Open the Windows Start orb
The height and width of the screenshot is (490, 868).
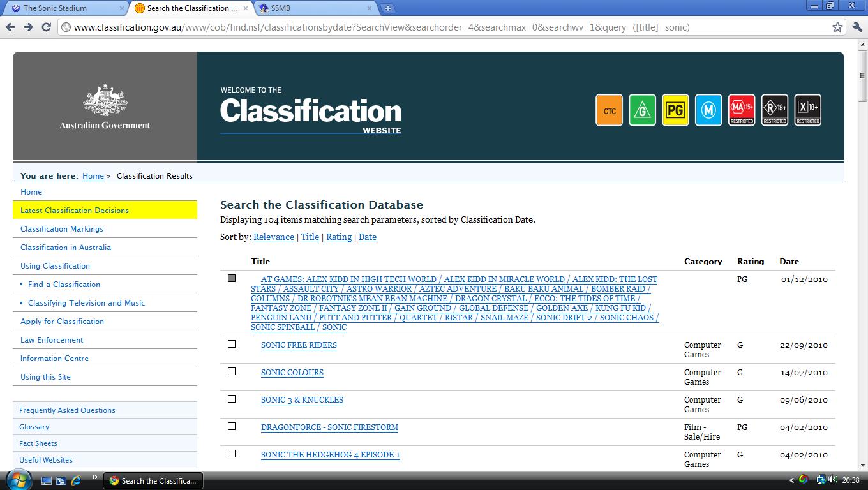17,479
